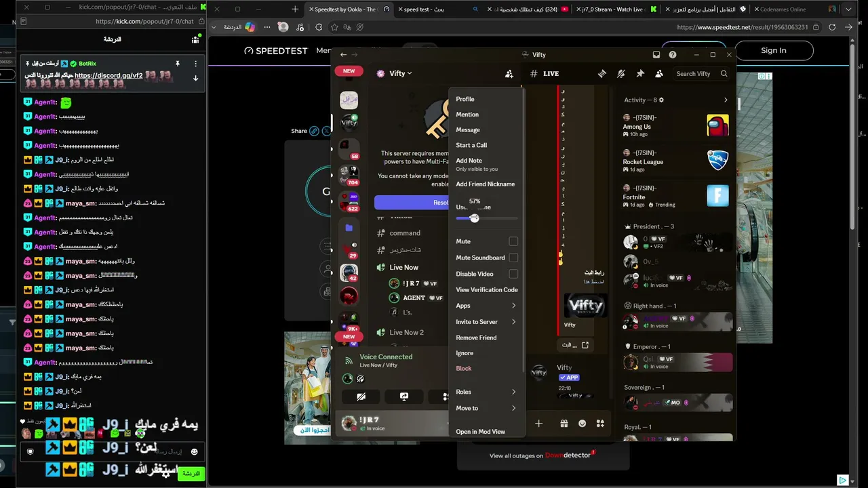The image size is (868, 488).
Task: Turn on camera in voice panel
Action: click(361, 396)
